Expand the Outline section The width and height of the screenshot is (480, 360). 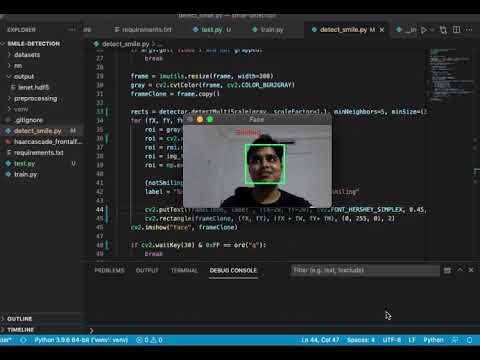click(20, 319)
